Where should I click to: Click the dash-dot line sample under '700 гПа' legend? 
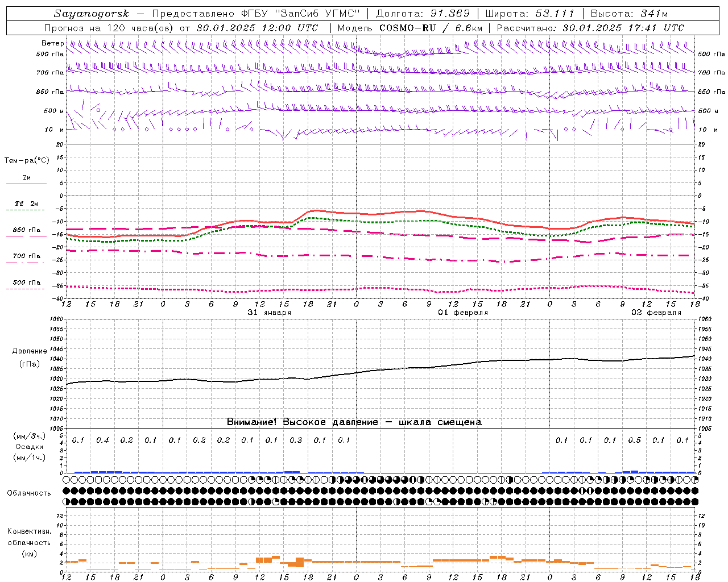pyautogui.click(x=26, y=263)
